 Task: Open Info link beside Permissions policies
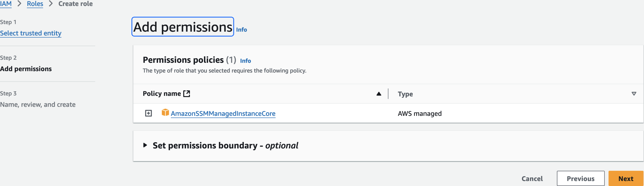pyautogui.click(x=245, y=61)
